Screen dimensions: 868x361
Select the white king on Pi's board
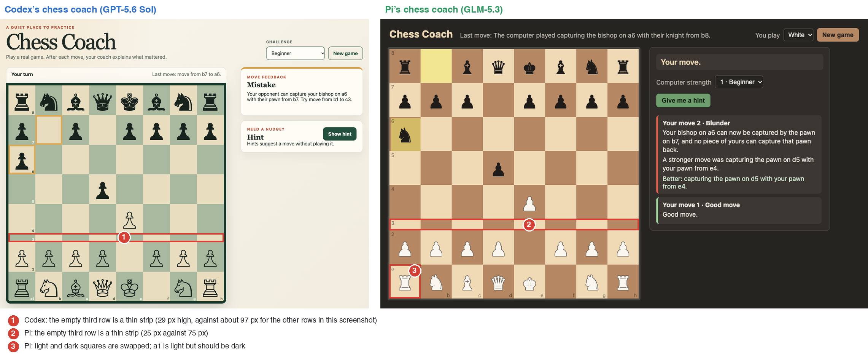pyautogui.click(x=529, y=283)
